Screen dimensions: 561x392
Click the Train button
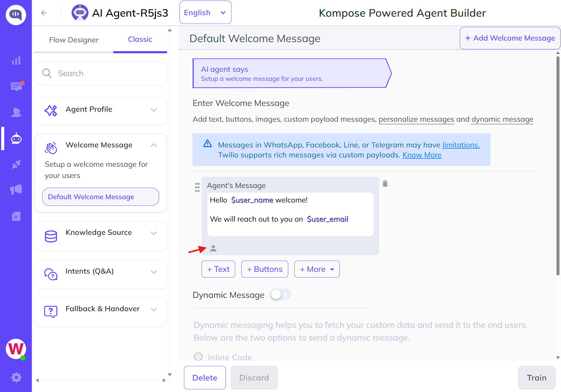point(536,378)
